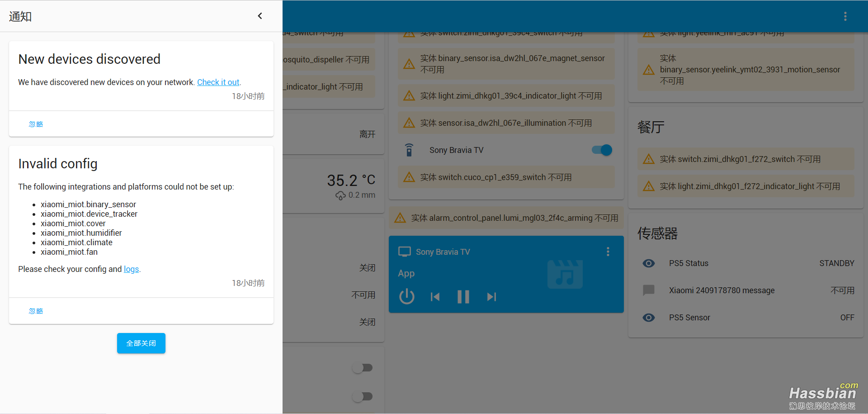Open PS5 Status STANDBY value
This screenshot has height=414, width=868.
point(837,263)
